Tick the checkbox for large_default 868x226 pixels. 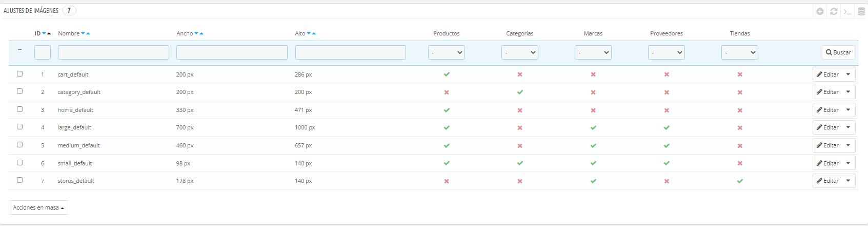coord(19,127)
